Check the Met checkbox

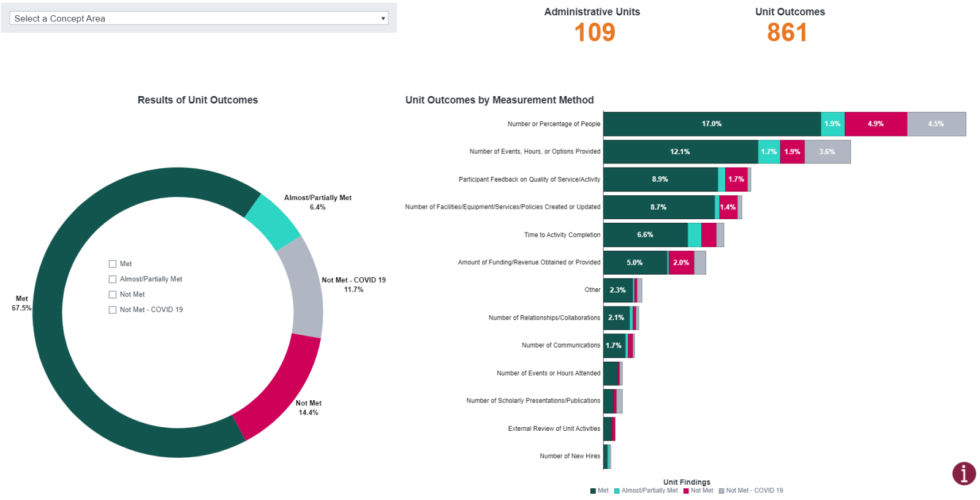point(113,264)
